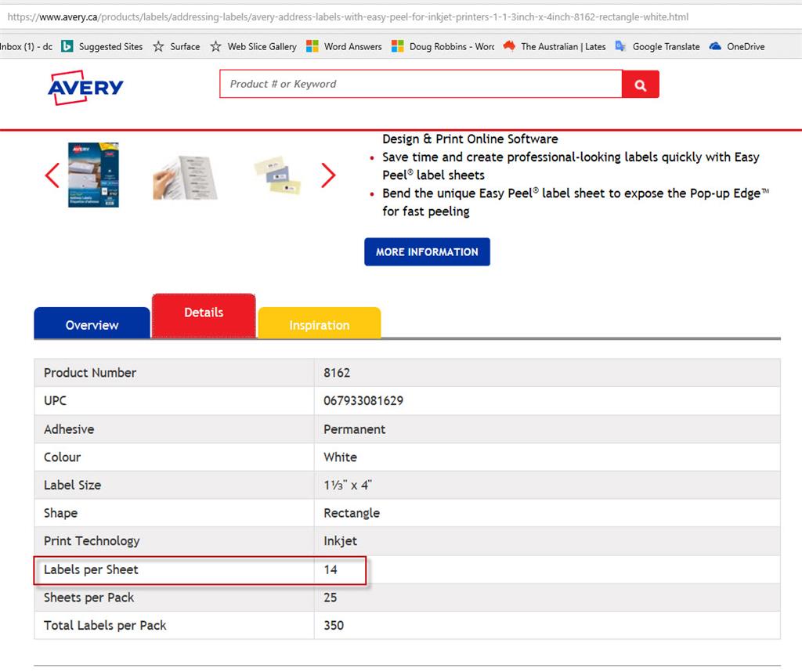The width and height of the screenshot is (802, 672).
Task: Click the browser address bar URL
Action: (348, 17)
